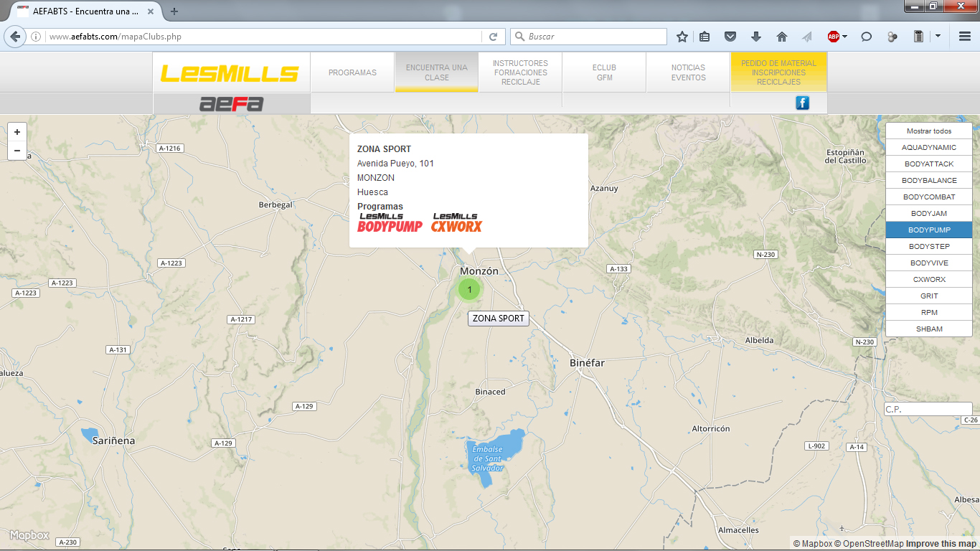Toggle the active BODYPUMP filter
Image resolution: width=980 pixels, height=551 pixels.
pos(929,230)
